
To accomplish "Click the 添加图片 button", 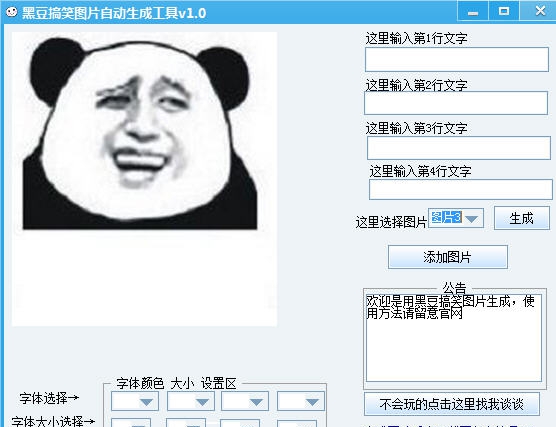I will pos(447,257).
